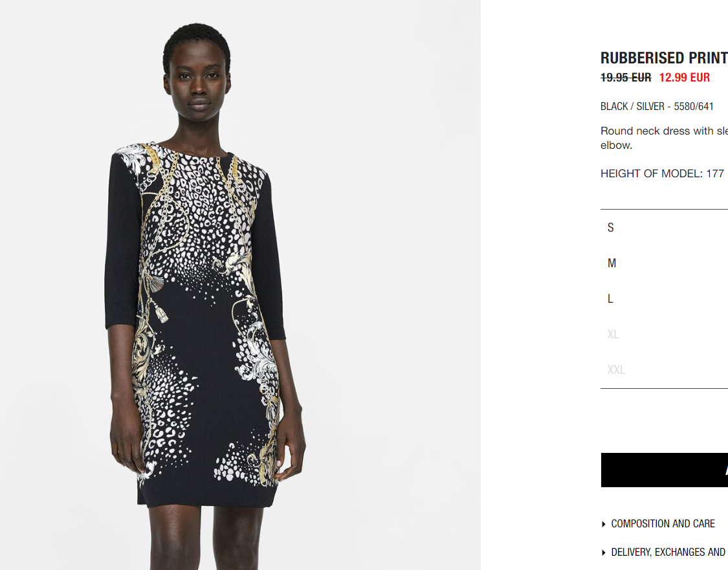Viewport: 728px width, 570px height.
Task: Open Delivery, Exchanges and returns details
Action: pyautogui.click(x=668, y=552)
